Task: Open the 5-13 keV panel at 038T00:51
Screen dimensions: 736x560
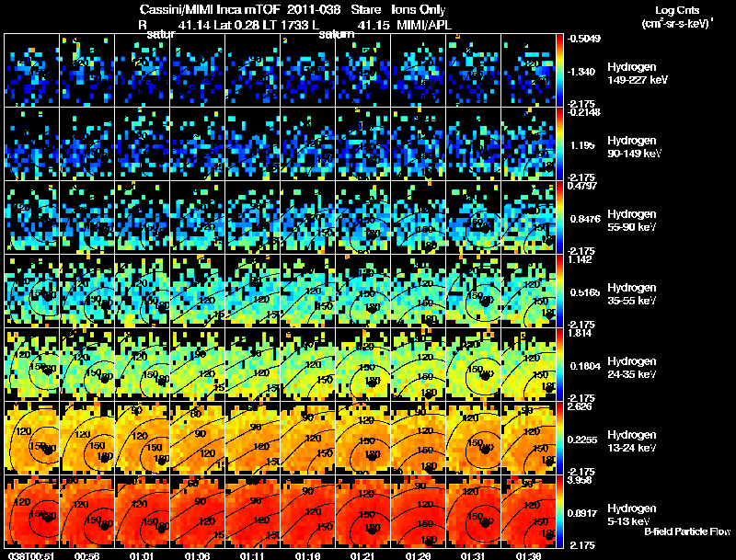Action: point(31,512)
